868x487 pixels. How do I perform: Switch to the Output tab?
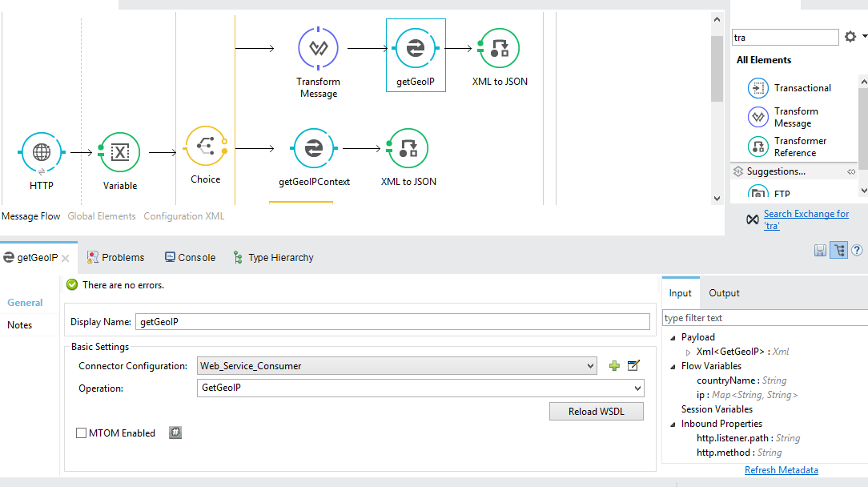(x=724, y=293)
